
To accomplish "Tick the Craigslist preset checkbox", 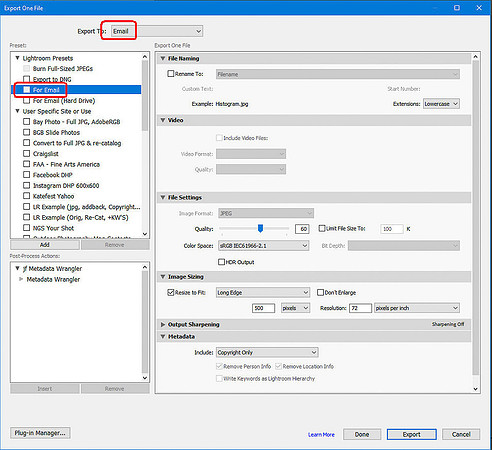I will [27, 153].
